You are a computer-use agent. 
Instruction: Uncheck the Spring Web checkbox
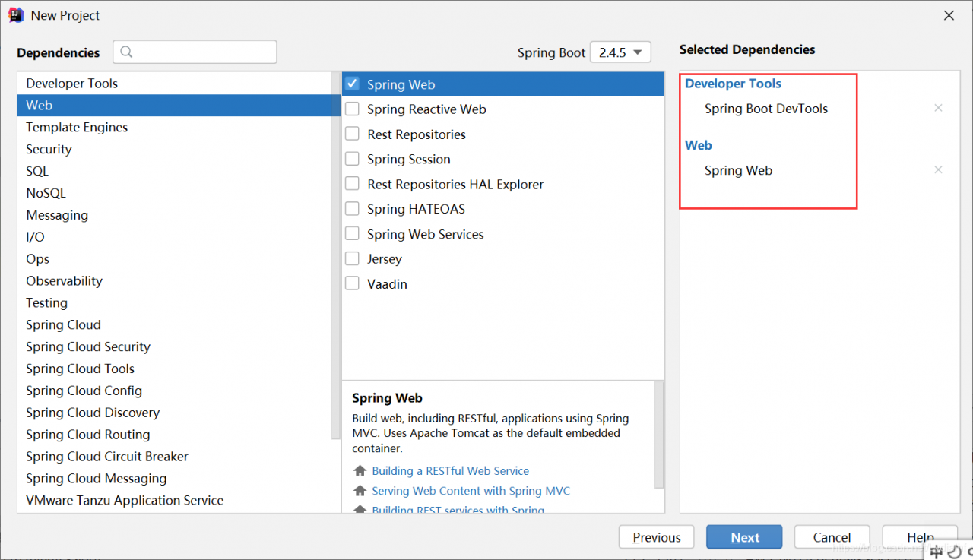[352, 84]
